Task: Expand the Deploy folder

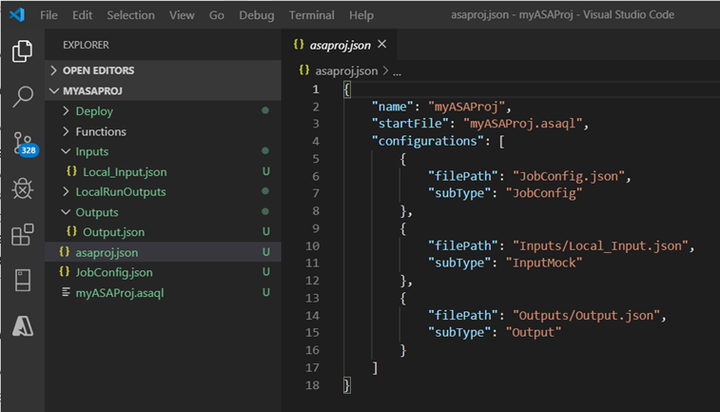Action: click(94, 111)
